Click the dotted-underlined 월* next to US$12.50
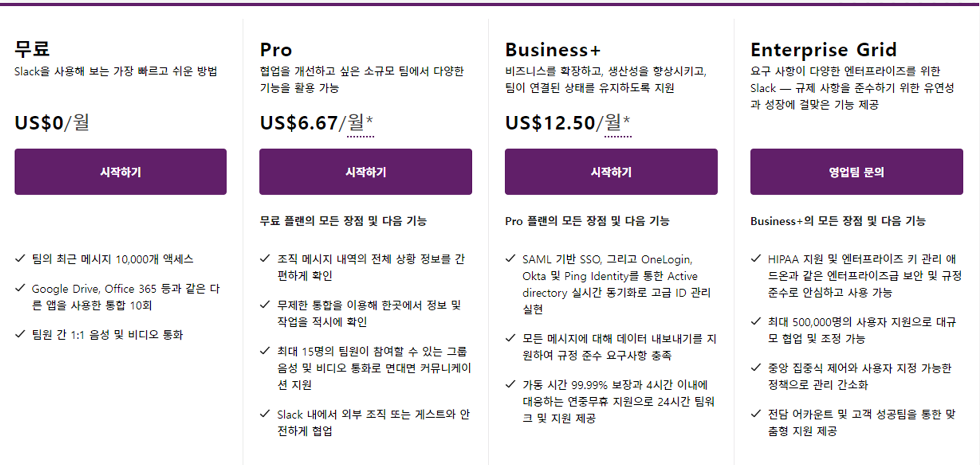 point(618,123)
